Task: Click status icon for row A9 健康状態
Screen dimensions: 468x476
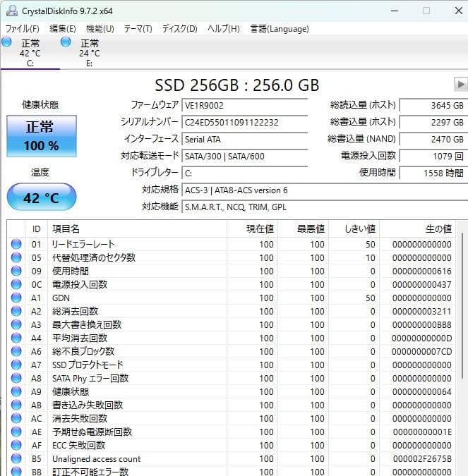Action: pos(16,391)
